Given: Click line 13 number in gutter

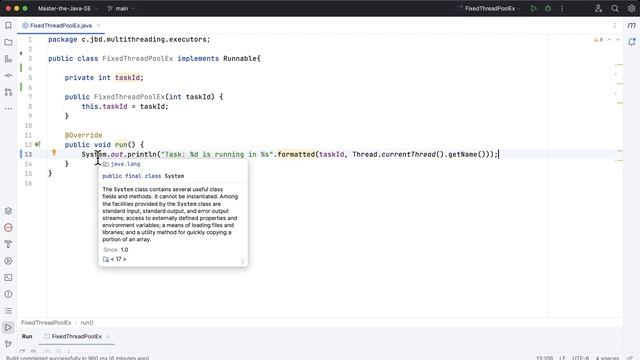Looking at the screenshot, I should coord(28,154).
